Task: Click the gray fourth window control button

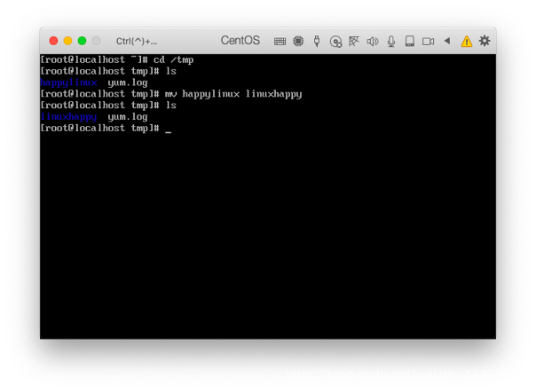Action: 97,41
